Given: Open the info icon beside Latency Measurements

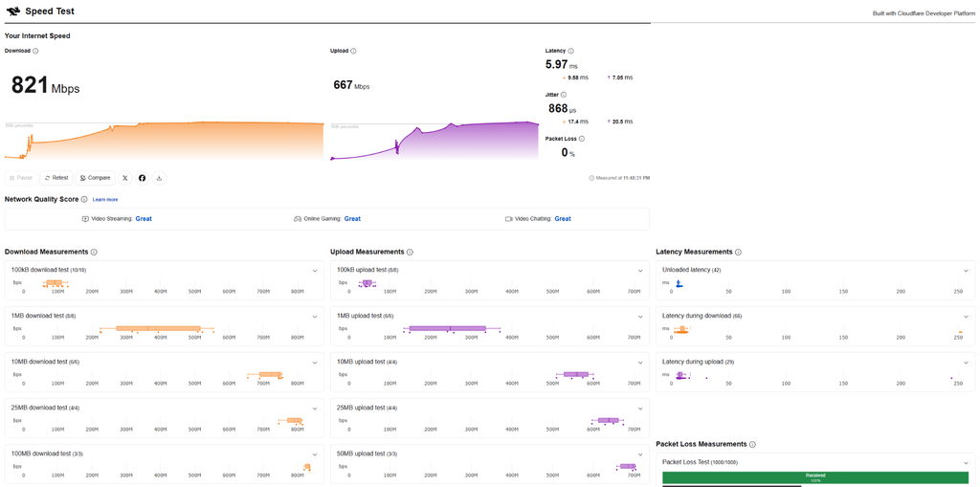Looking at the screenshot, I should [738, 252].
